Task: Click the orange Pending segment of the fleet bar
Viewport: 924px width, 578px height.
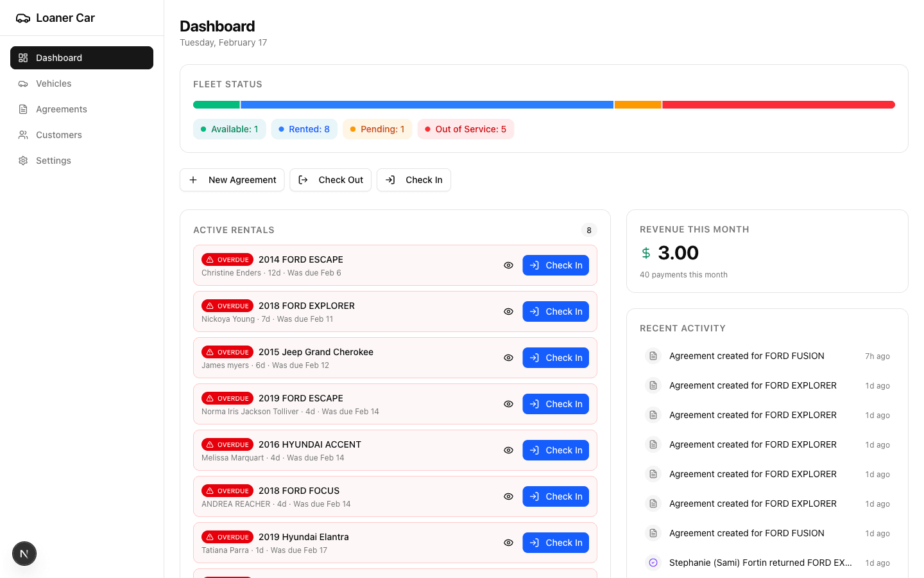Action: pos(638,105)
